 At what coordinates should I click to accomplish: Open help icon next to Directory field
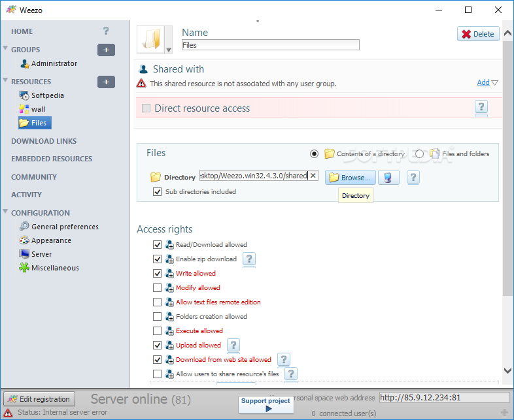[413, 178]
